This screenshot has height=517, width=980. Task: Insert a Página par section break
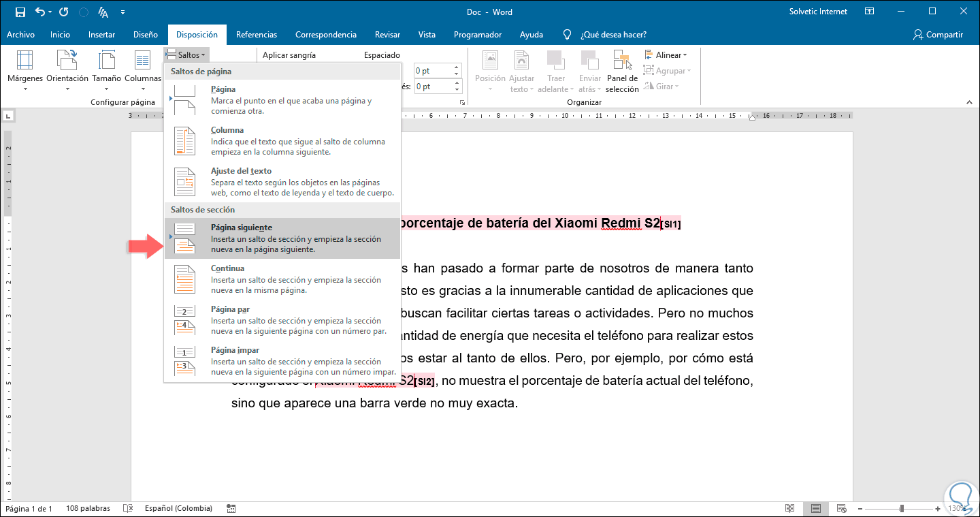coord(282,320)
